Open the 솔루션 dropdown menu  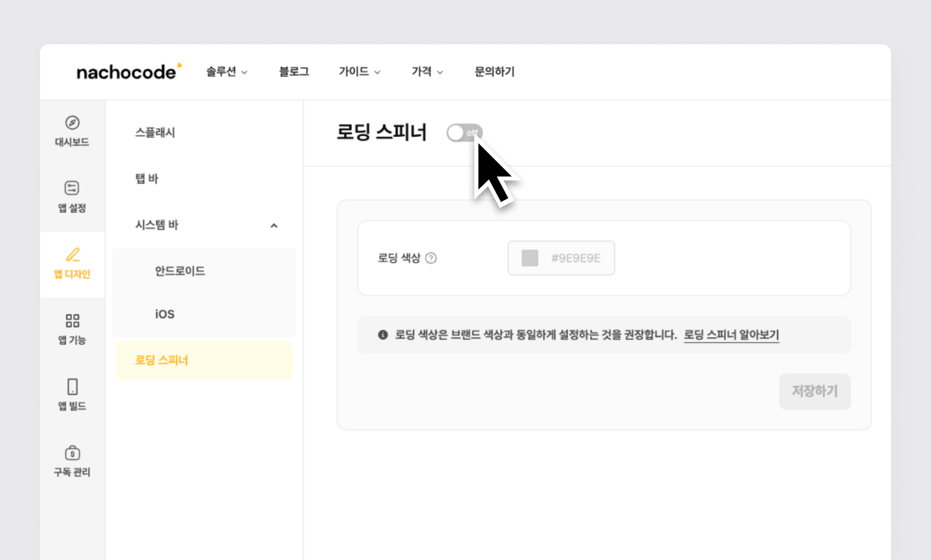click(227, 72)
